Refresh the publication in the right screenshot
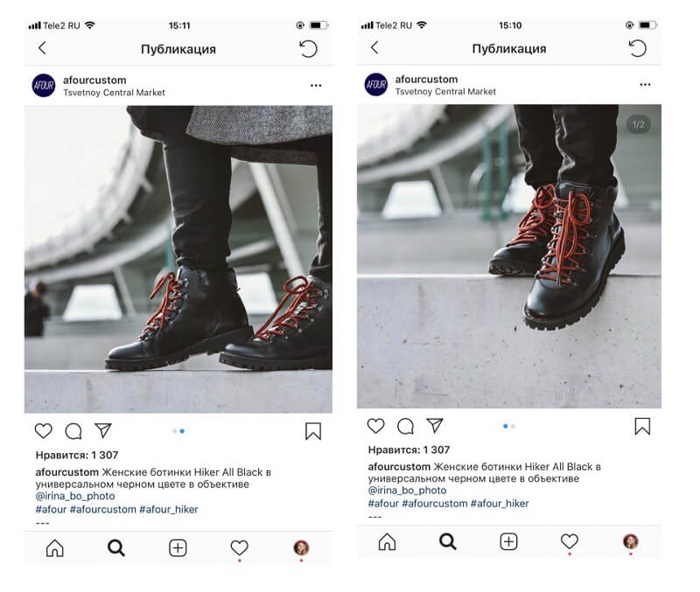Screen dimensions: 700x592 click(x=638, y=48)
